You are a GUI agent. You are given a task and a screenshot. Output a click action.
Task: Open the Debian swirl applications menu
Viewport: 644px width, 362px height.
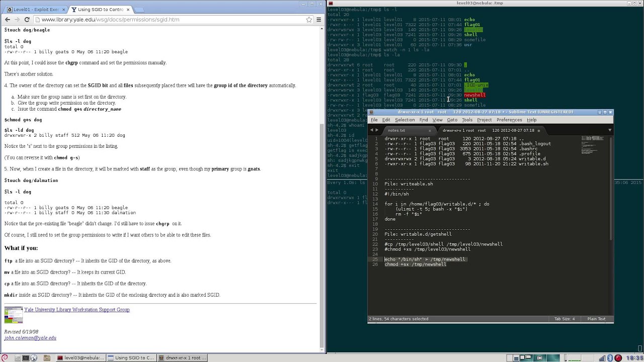click(5, 358)
